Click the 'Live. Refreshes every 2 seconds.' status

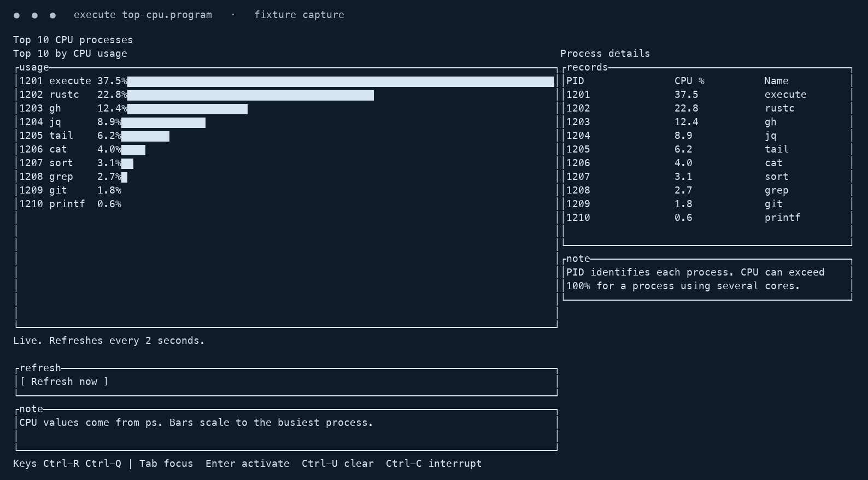109,341
